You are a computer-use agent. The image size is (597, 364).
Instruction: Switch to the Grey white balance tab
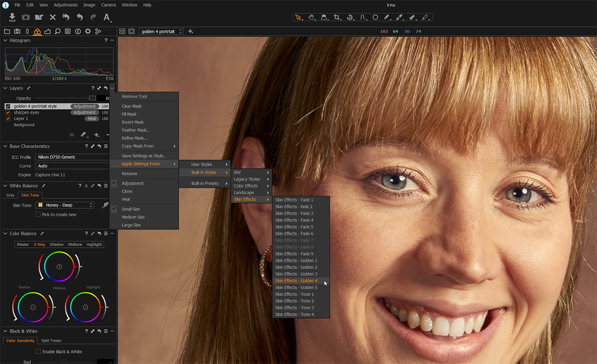point(10,195)
